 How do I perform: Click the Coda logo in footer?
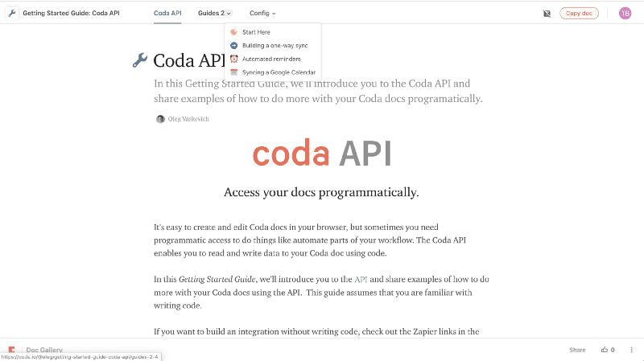[11, 350]
